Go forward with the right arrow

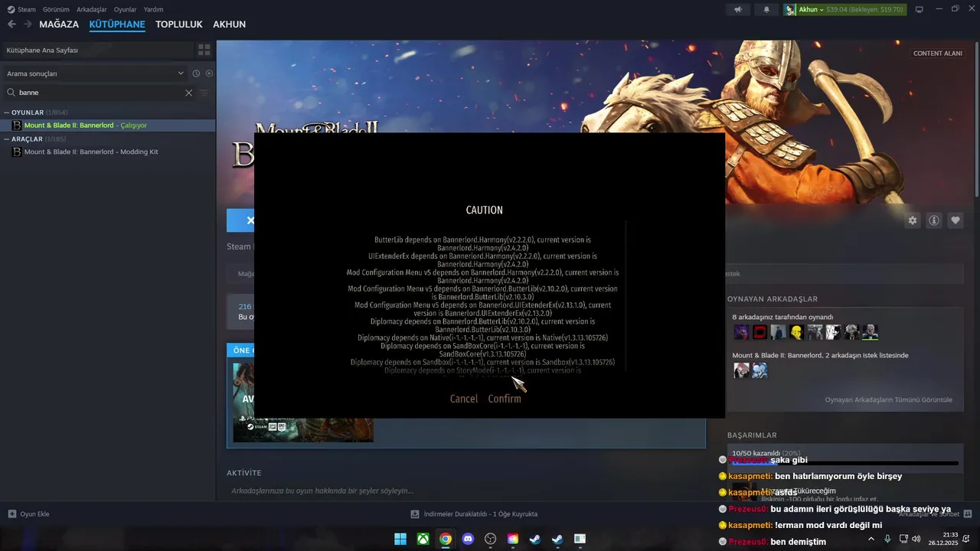click(28, 24)
